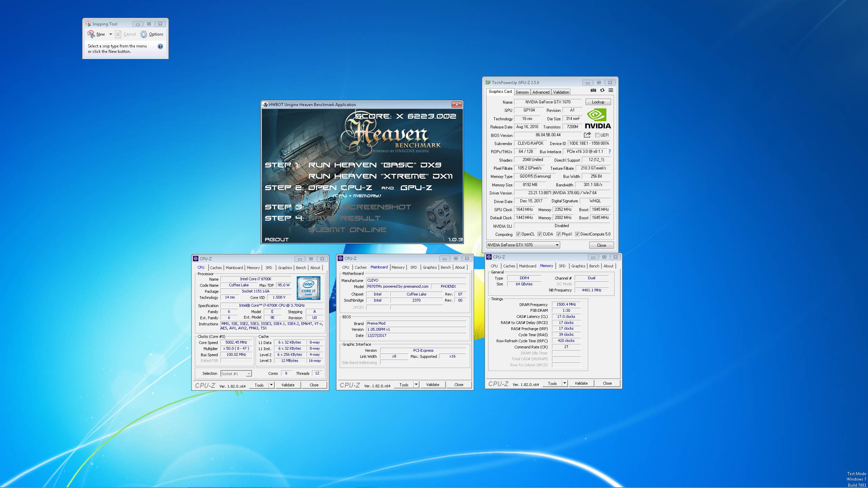868x488 pixels.
Task: Click the GPU Name field NVIDIA GeForce GTX 1070
Action: click(x=548, y=102)
